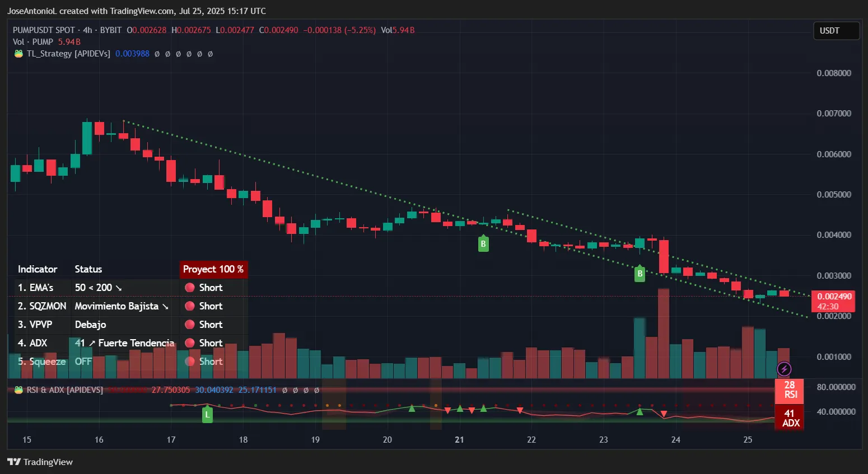
Task: Click the 0.002490 countdown price label
Action: [833, 301]
